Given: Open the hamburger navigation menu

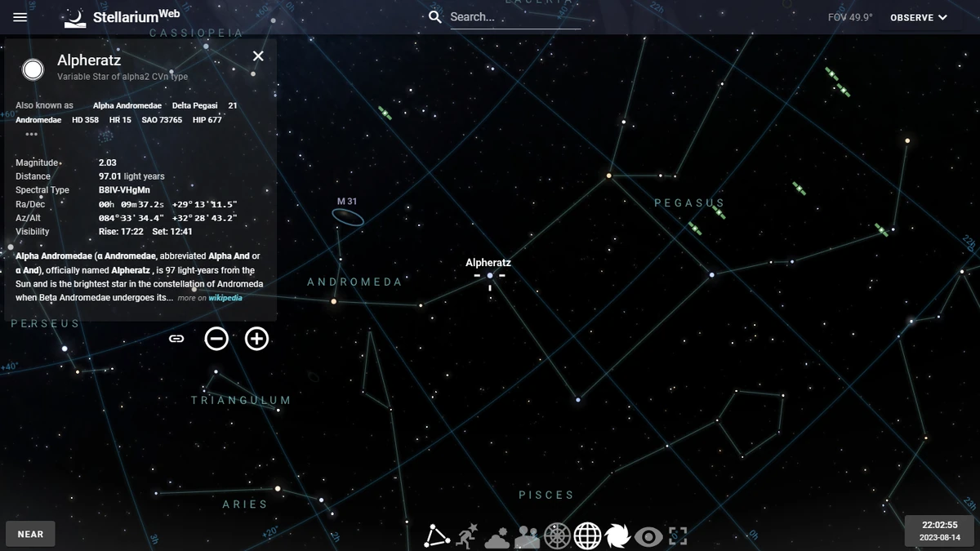Looking at the screenshot, I should (x=20, y=16).
